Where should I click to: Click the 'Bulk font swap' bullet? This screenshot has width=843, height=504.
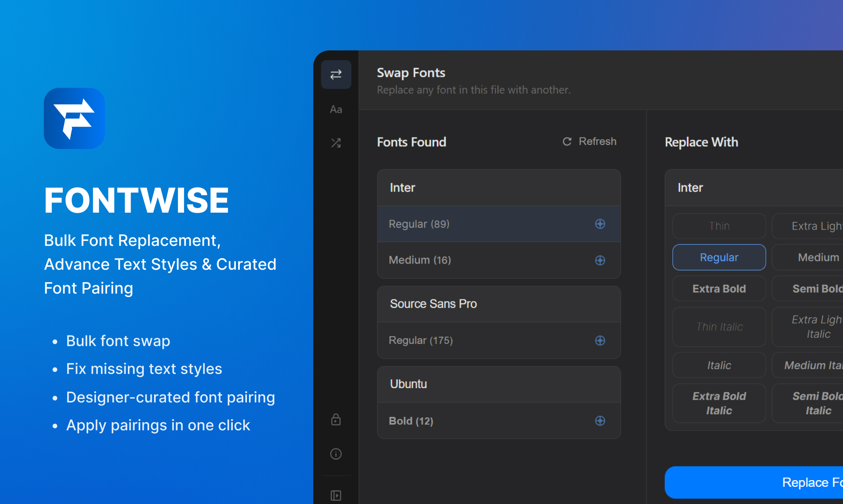118,341
